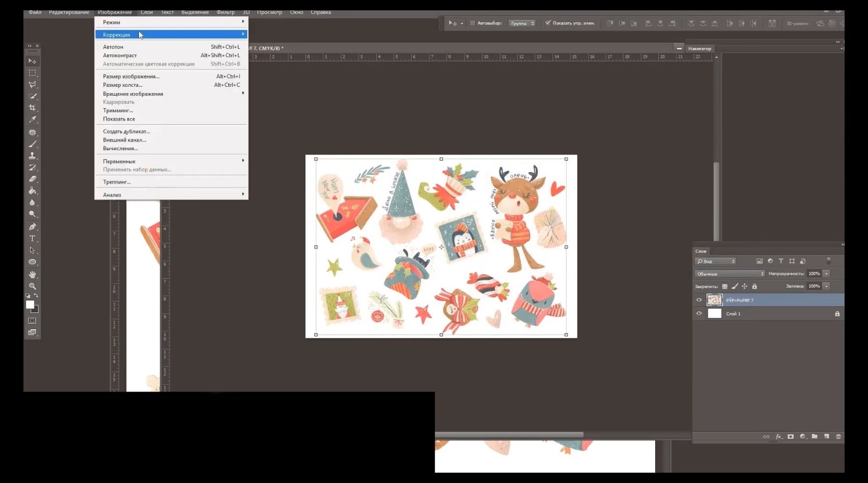The image size is (868, 483).
Task: Open the Коррекция submenu
Action: pos(171,35)
